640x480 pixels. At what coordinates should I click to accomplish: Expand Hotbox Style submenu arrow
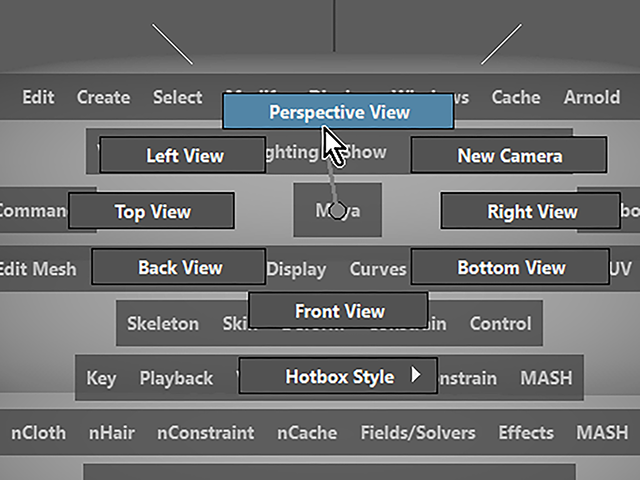tap(415, 374)
